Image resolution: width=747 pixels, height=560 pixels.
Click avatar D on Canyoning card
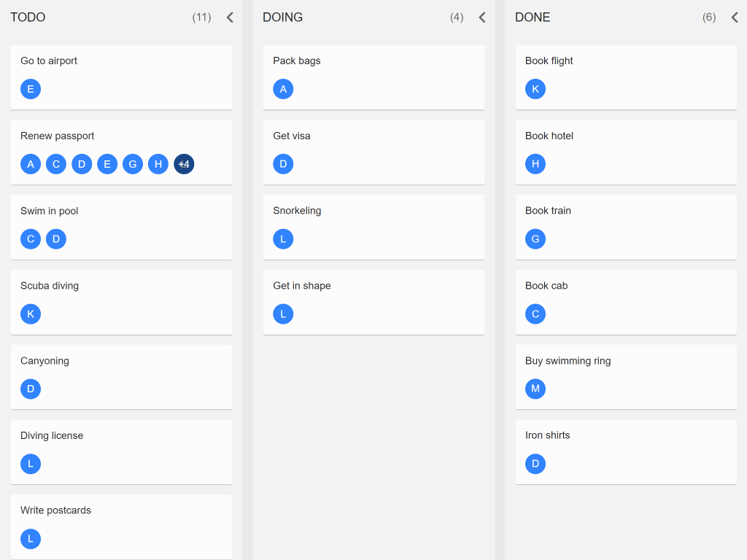[31, 389]
